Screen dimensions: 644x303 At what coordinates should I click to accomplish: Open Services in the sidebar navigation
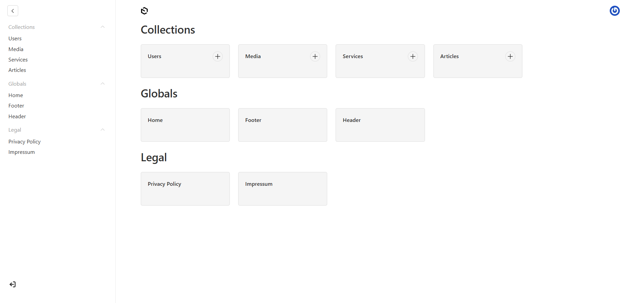click(x=18, y=59)
